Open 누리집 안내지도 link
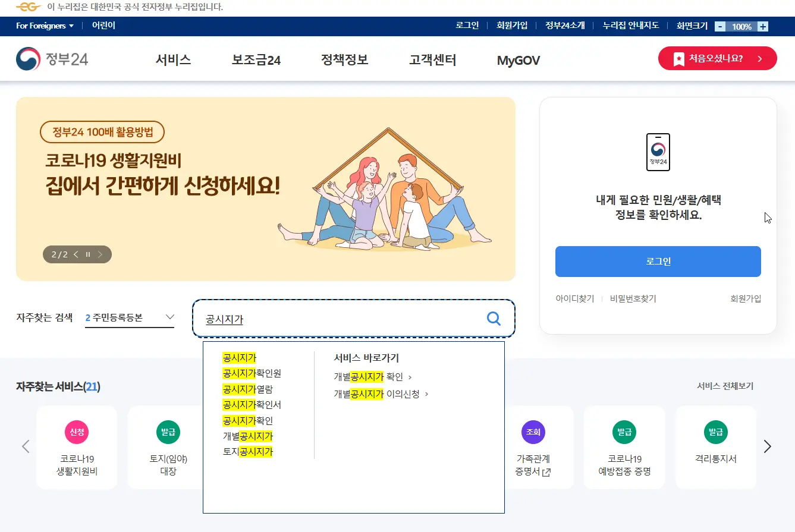 coord(631,26)
